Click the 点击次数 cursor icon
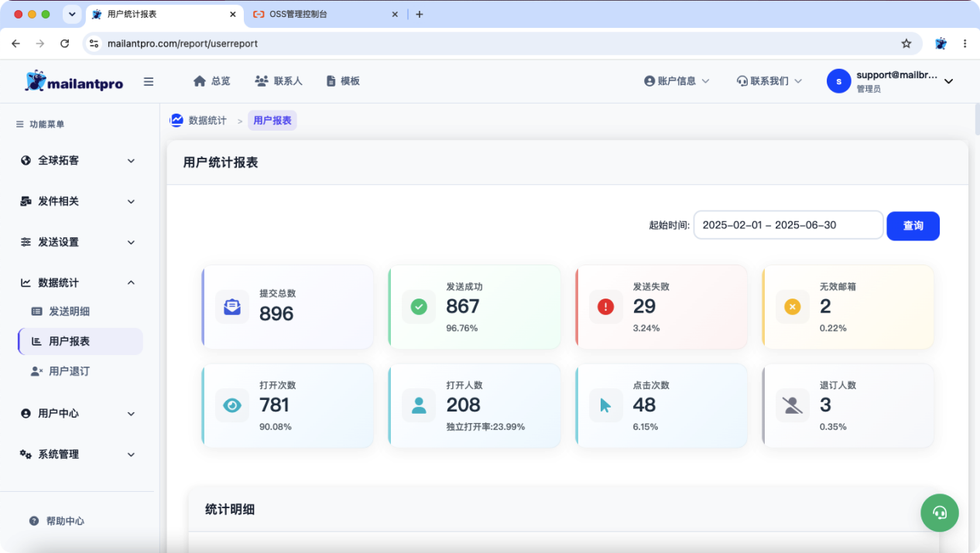 tap(605, 405)
